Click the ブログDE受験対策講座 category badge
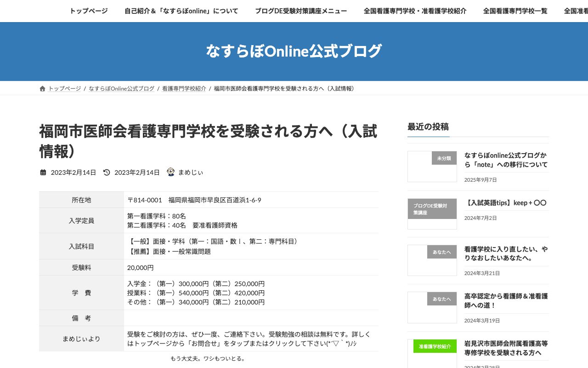Viewport: 588px width, 368px height. pyautogui.click(x=432, y=208)
